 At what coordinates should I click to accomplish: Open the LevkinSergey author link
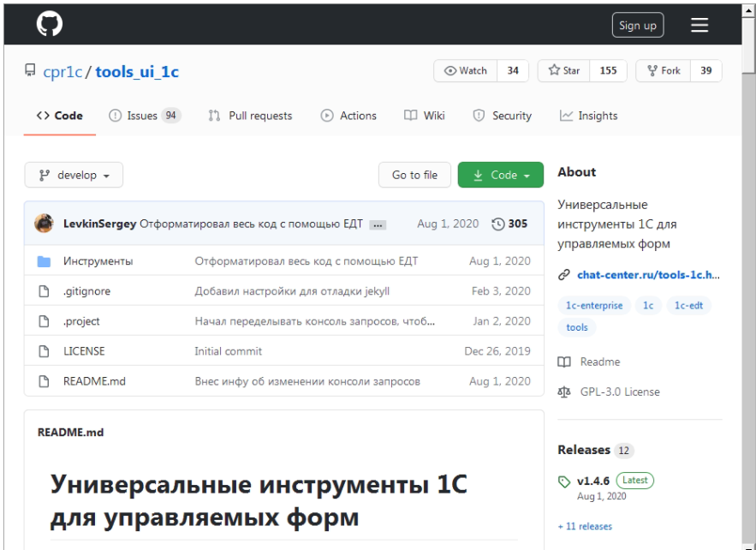pyautogui.click(x=100, y=224)
